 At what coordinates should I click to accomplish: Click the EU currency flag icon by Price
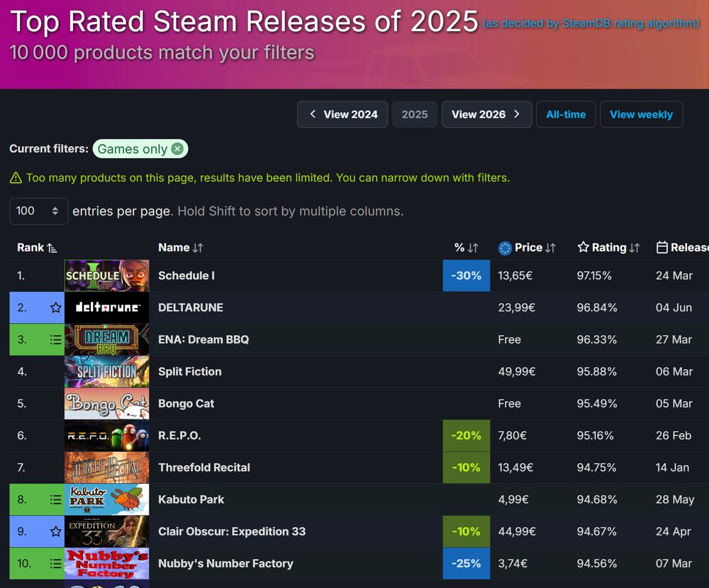coord(505,248)
